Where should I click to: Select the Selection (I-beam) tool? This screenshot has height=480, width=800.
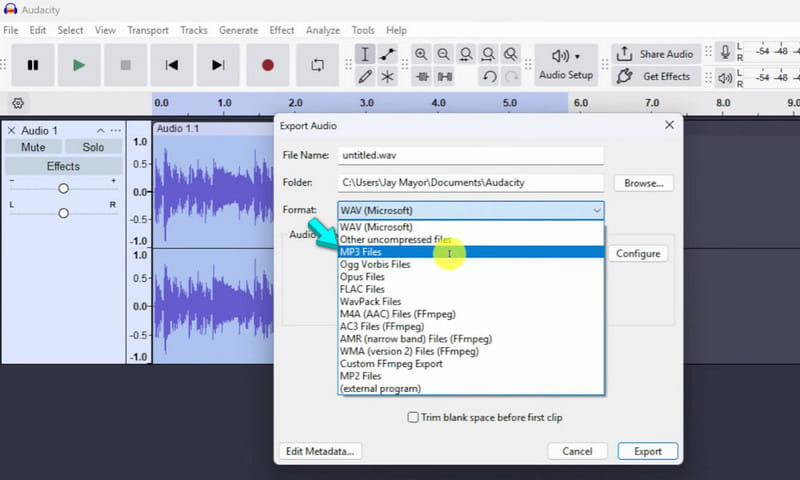365,54
